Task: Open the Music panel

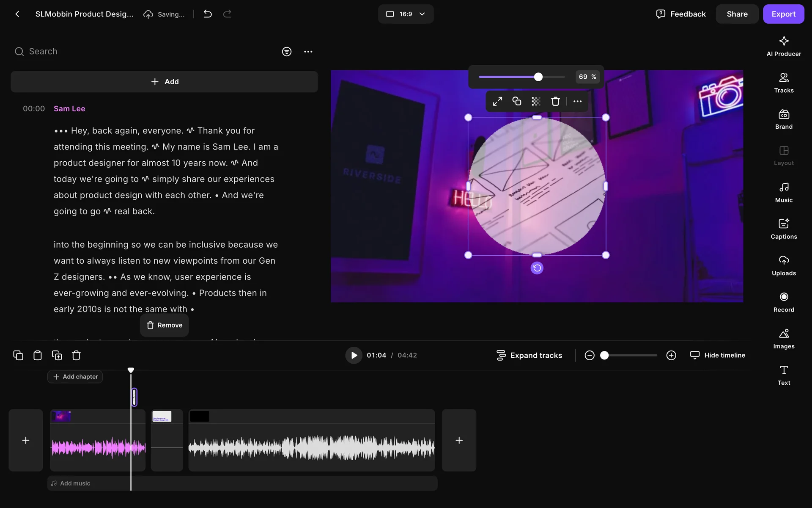Action: pyautogui.click(x=783, y=192)
